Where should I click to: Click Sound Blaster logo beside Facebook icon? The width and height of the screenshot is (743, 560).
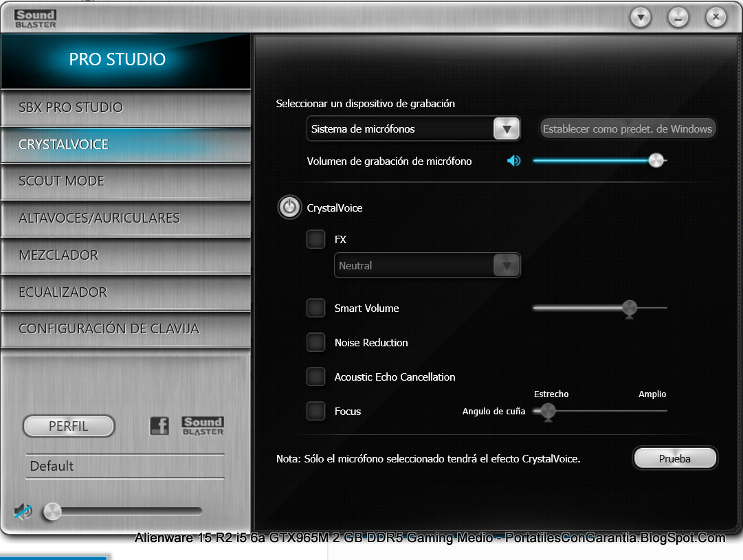click(202, 426)
